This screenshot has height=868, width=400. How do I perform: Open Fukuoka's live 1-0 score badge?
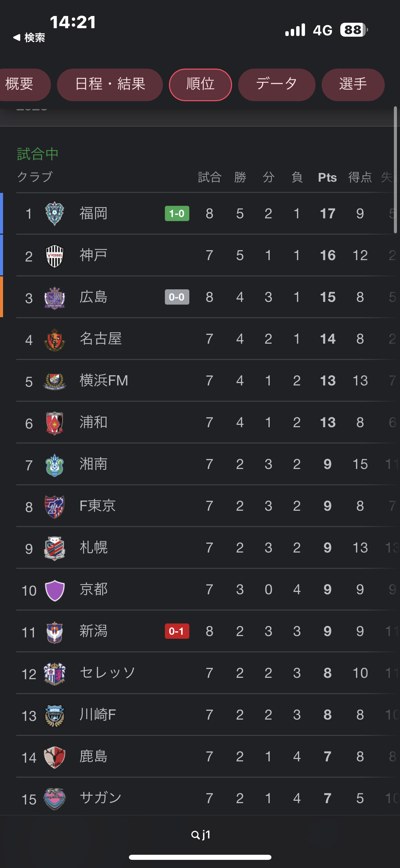tap(177, 214)
